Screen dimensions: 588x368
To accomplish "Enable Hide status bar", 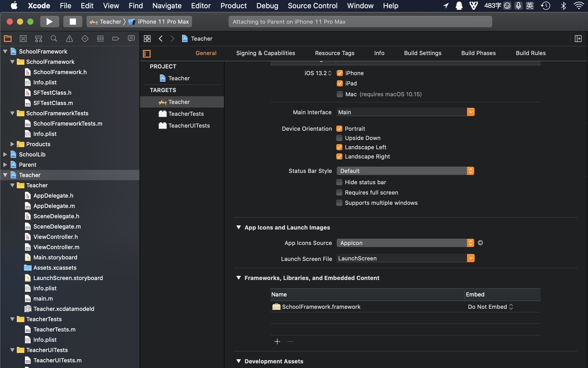I will point(339,182).
